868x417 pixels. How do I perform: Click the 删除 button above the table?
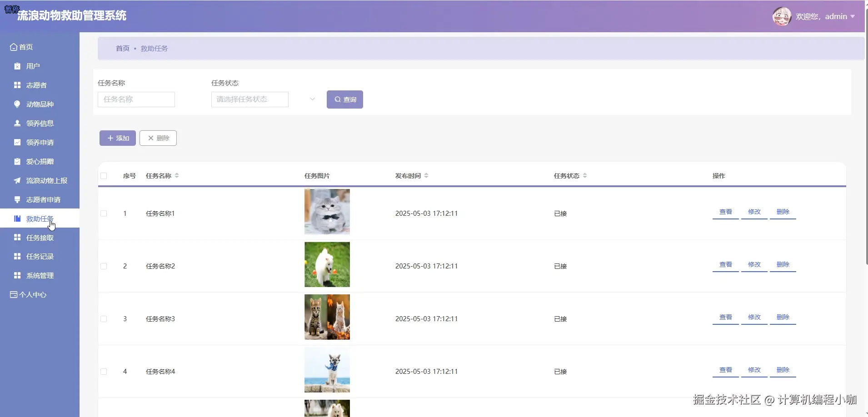pos(158,138)
